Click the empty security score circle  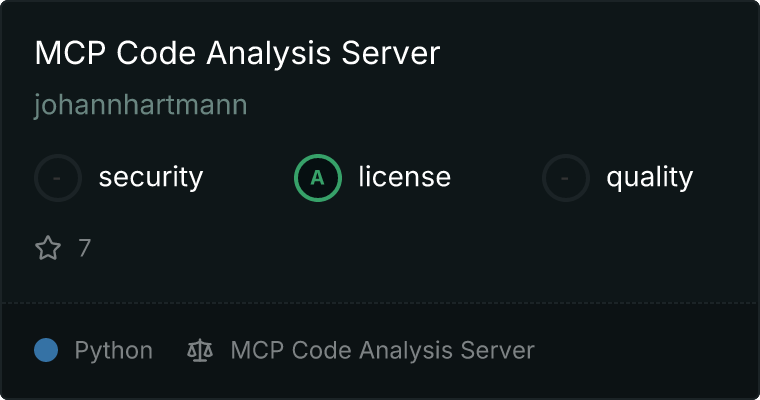coord(58,178)
